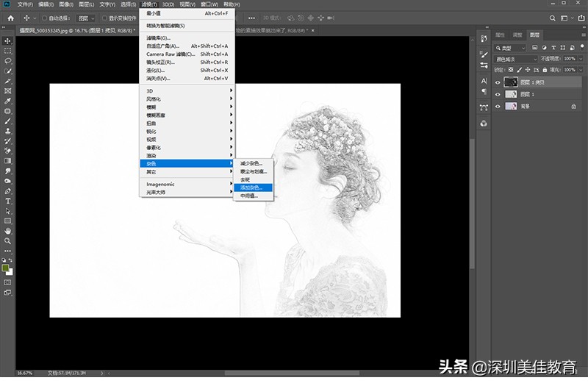Screen dimensions: 588x386
Task: Click the horizontal scrollbar below canvas
Action: 292,374
